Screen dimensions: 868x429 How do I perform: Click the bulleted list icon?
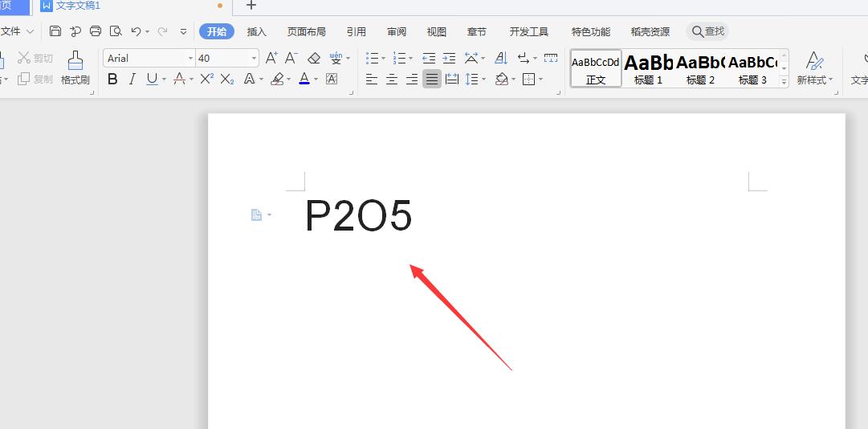coord(373,58)
